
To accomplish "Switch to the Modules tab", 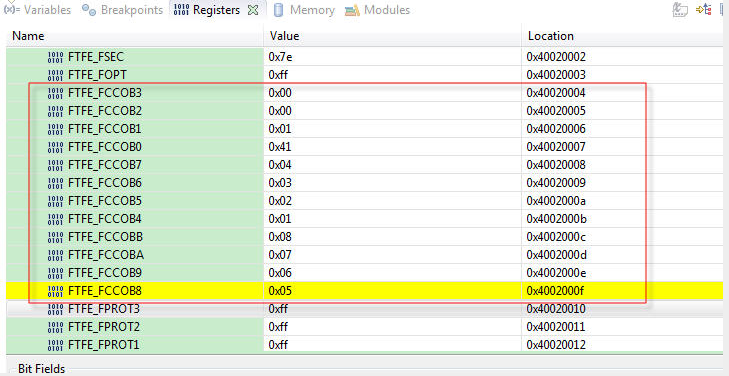I will coord(377,10).
